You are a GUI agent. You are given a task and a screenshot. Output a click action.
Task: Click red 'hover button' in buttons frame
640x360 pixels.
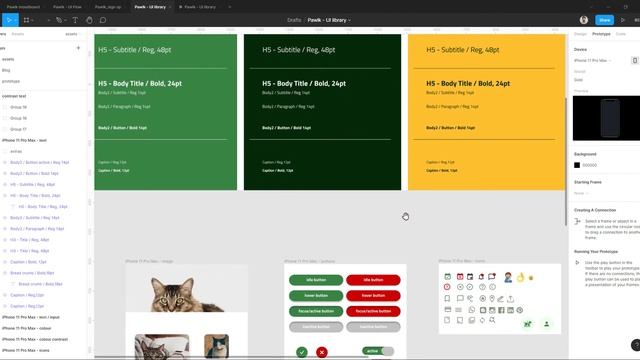tap(373, 296)
